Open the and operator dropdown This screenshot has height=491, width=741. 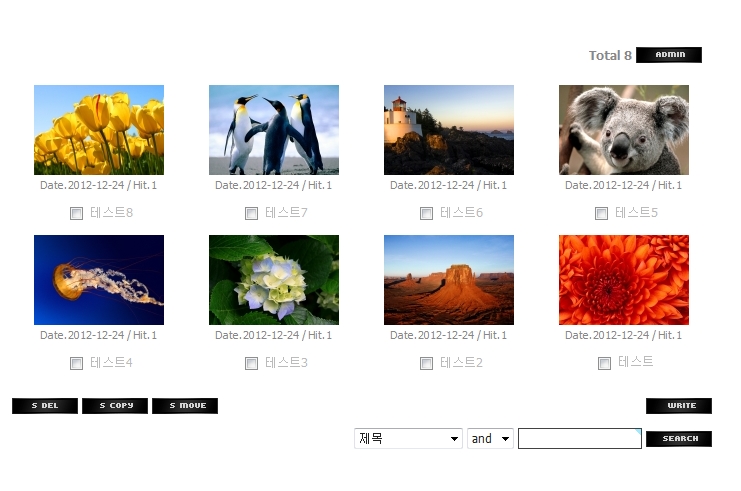coord(490,439)
